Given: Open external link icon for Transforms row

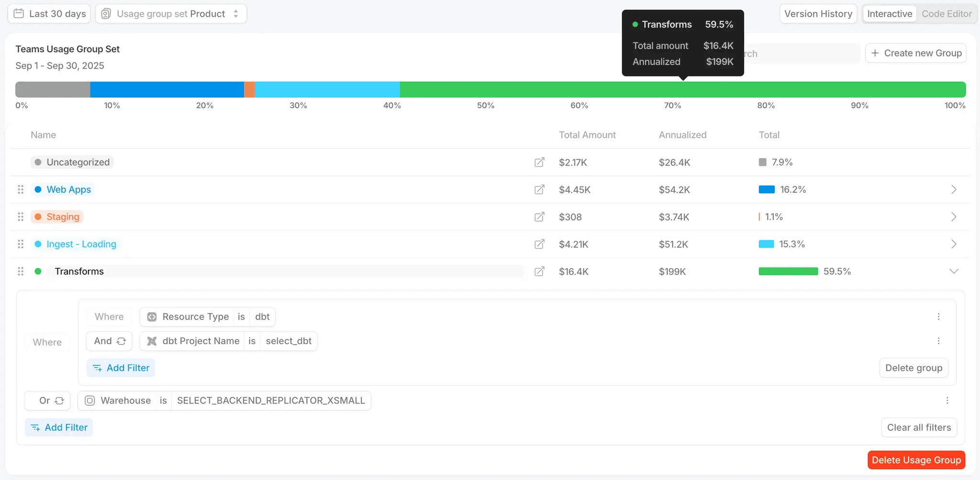Looking at the screenshot, I should pyautogui.click(x=539, y=272).
